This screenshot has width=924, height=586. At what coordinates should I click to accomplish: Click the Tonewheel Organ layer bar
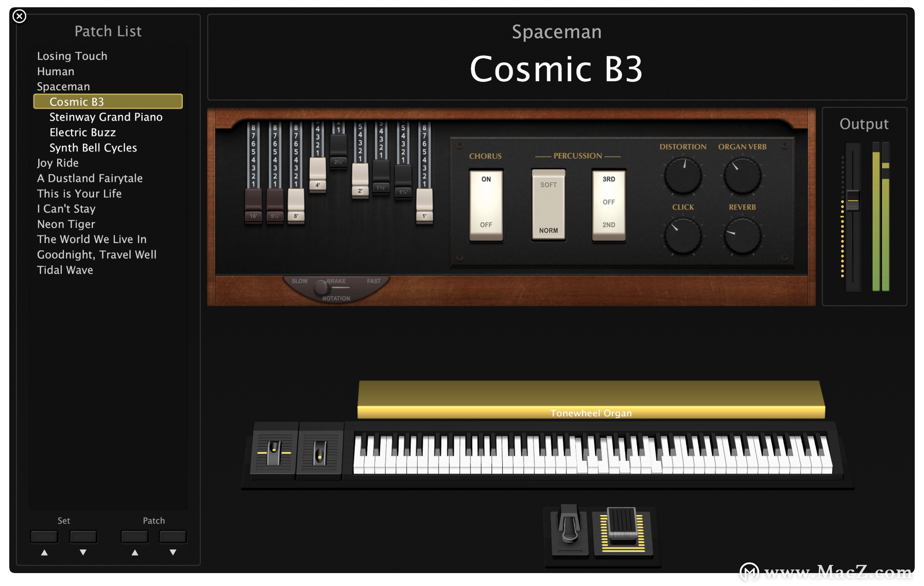[x=591, y=400]
